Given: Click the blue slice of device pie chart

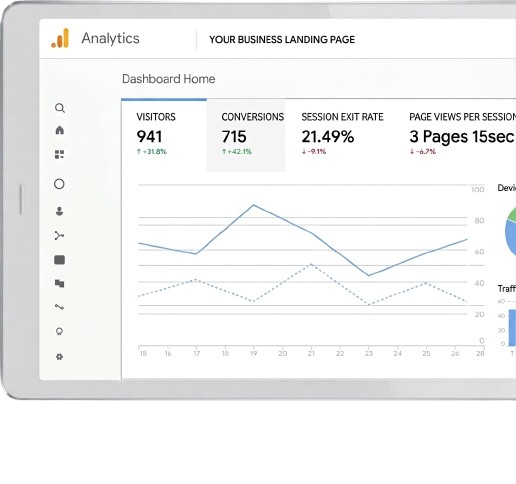Looking at the screenshot, I should (511, 238).
